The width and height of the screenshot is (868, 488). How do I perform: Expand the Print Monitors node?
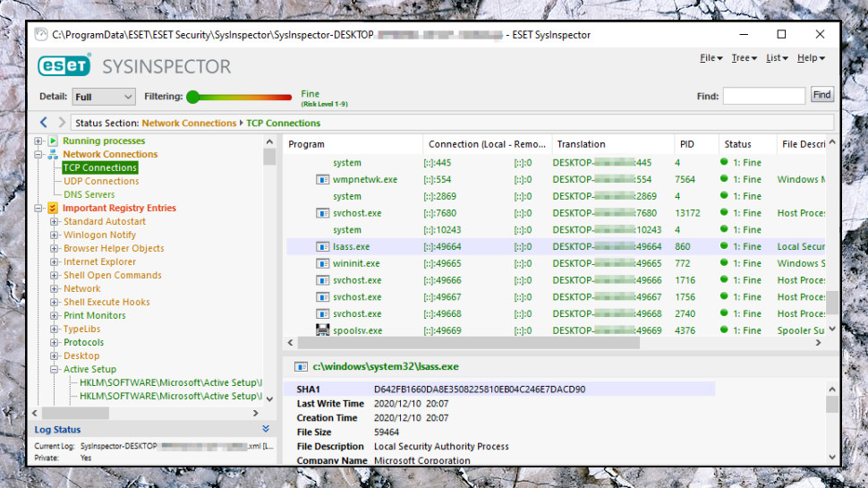(x=55, y=316)
